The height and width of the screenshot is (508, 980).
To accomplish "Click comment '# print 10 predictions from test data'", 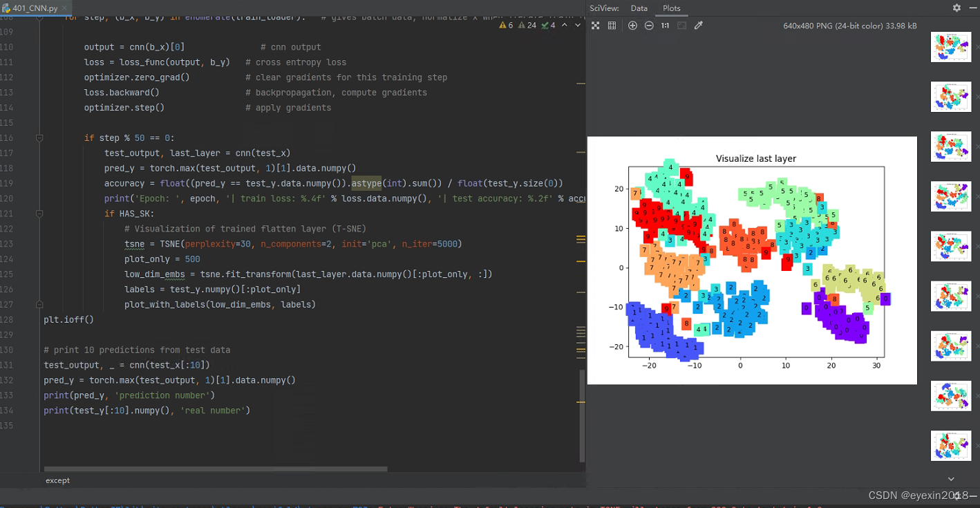I will (x=137, y=350).
